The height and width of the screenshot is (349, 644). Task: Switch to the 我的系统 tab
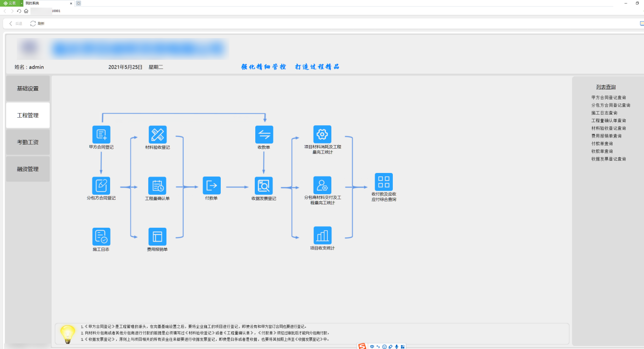click(49, 3)
